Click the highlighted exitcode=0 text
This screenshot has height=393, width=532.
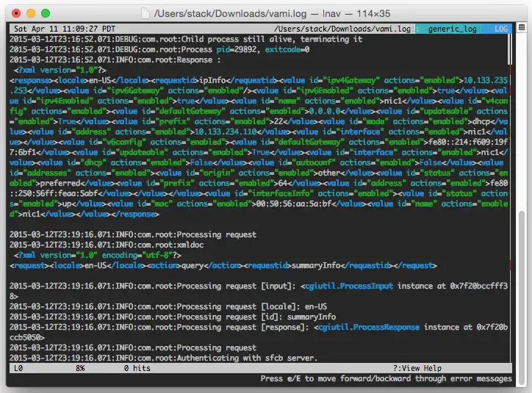(287, 49)
